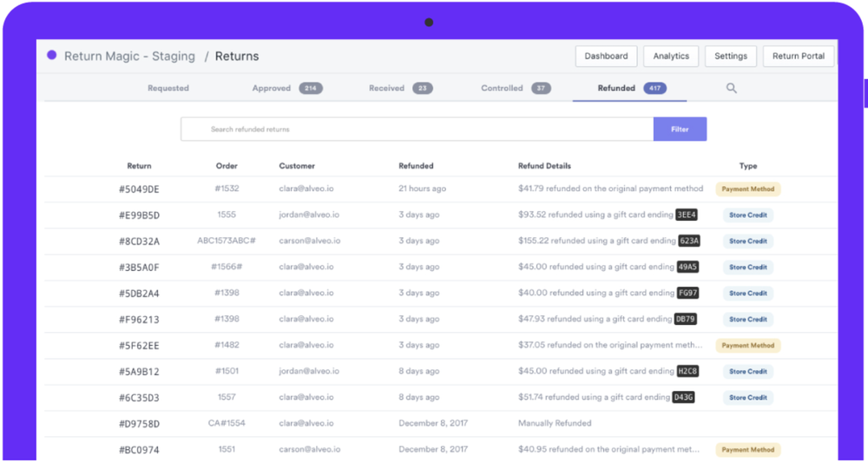868x470 pixels.
Task: Click the Type column header
Action: [x=748, y=166]
